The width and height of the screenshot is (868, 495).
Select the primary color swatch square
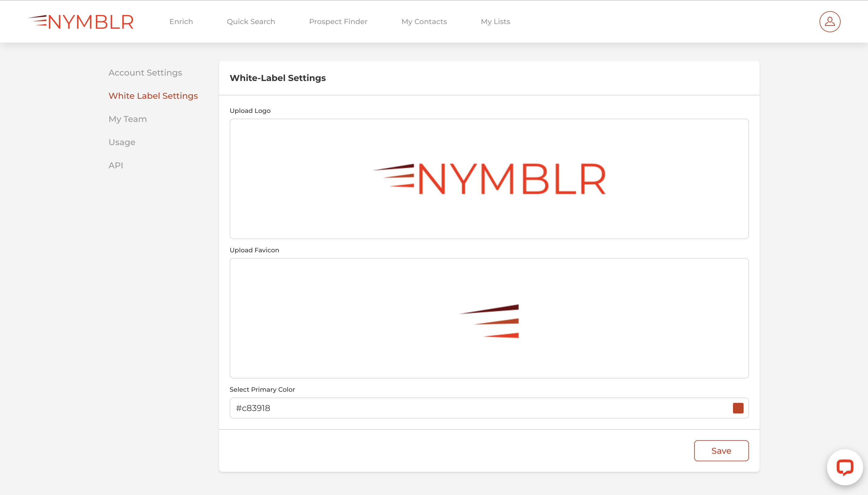click(x=737, y=408)
